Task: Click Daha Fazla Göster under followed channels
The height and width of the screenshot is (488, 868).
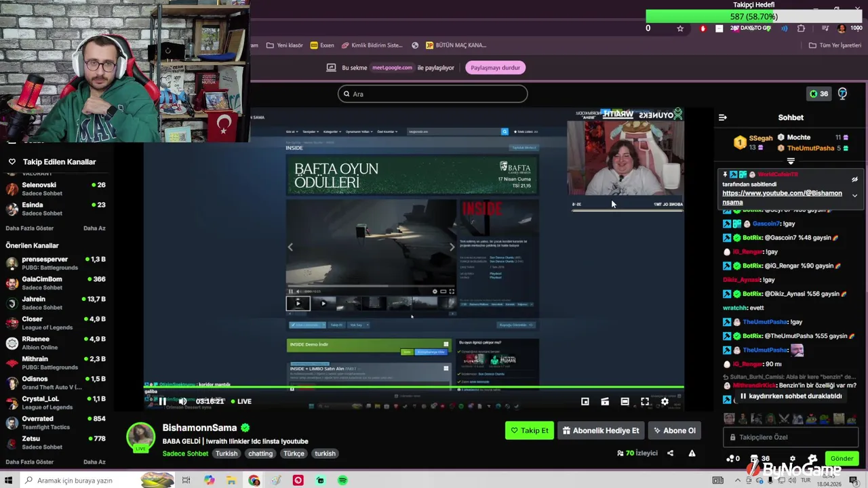Action: tap(29, 228)
